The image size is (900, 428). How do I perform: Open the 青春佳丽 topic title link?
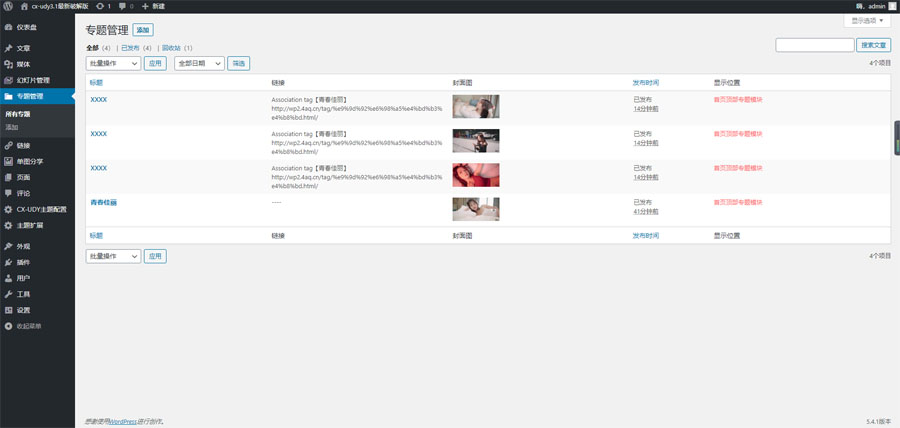104,203
